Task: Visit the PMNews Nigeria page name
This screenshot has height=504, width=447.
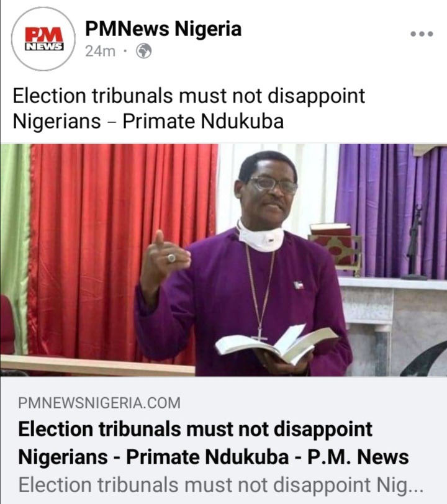Action: (163, 29)
